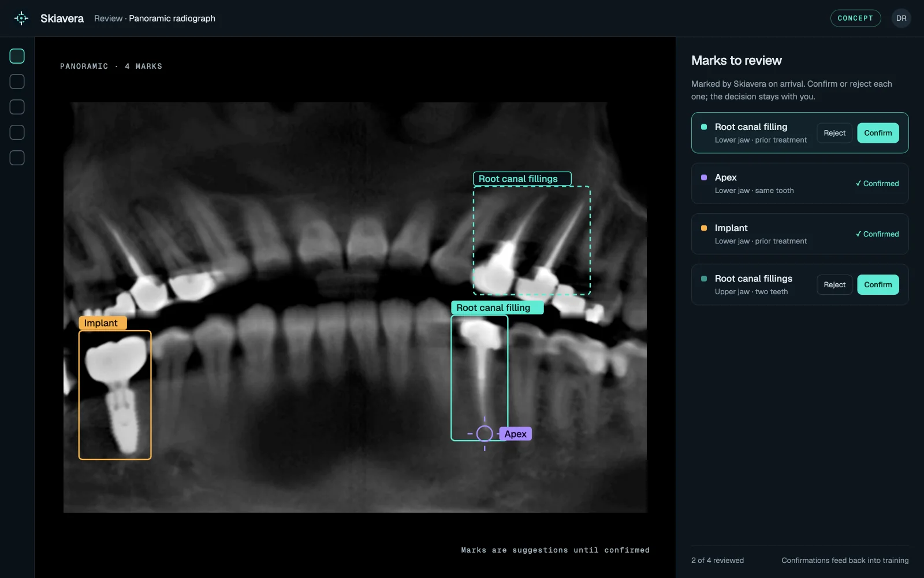Click 'Confirmations feed back into training' text
Viewport: 924px width, 578px height.
tap(845, 560)
